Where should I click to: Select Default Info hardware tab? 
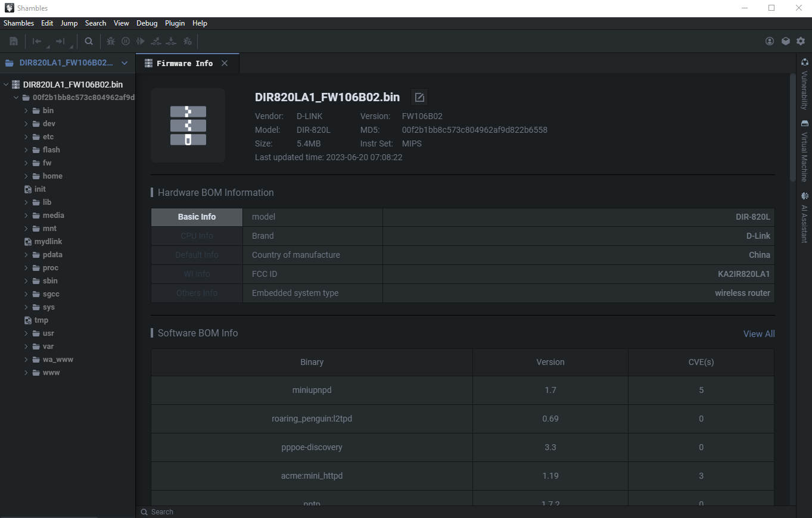point(197,255)
